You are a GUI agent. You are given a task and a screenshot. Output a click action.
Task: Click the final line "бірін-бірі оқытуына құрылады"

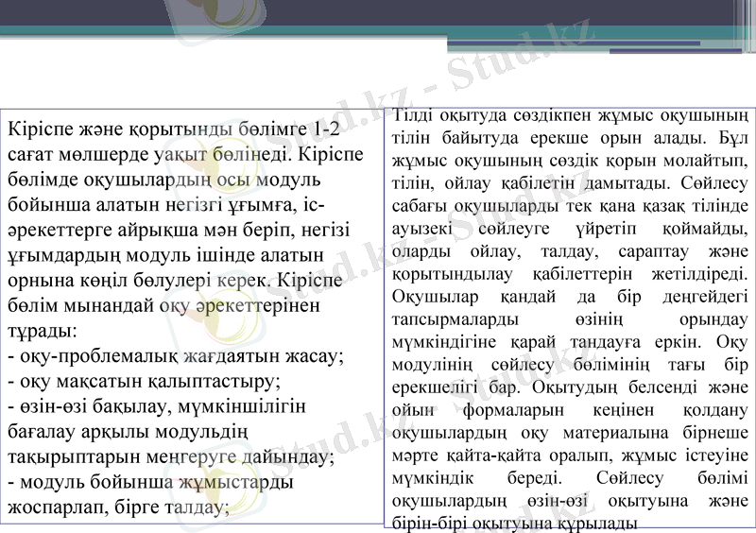pyautogui.click(x=515, y=524)
